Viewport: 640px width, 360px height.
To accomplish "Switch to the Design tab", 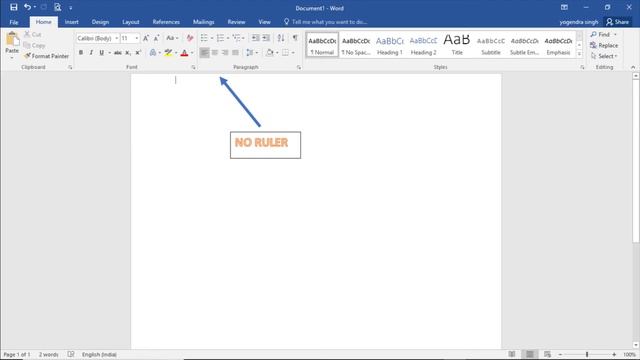I will (100, 22).
